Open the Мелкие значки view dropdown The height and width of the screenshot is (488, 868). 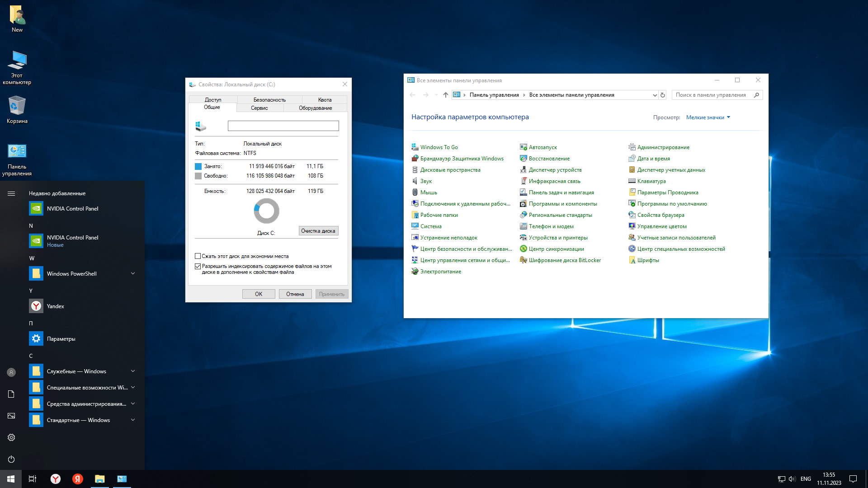point(708,117)
